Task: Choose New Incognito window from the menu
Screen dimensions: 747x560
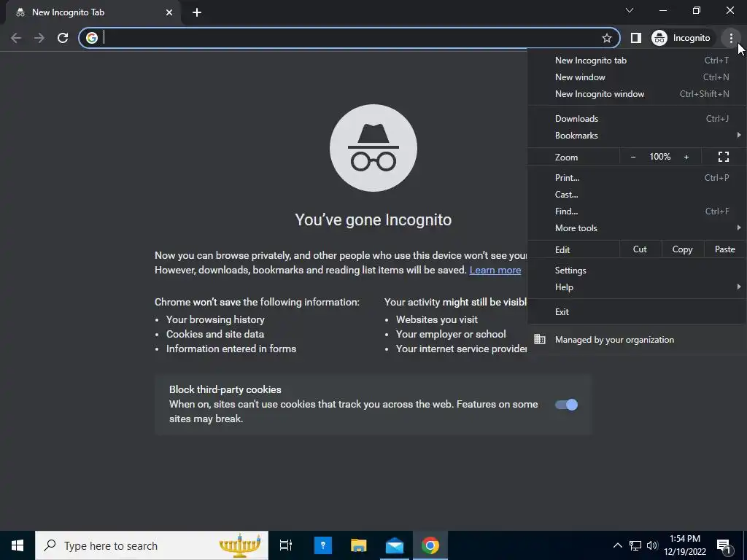Action: (x=637, y=94)
